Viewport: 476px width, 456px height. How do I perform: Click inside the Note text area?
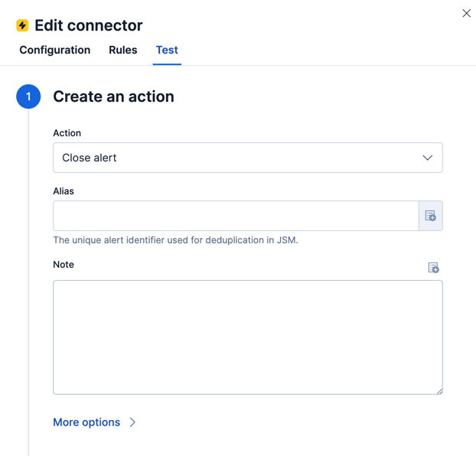tap(247, 337)
